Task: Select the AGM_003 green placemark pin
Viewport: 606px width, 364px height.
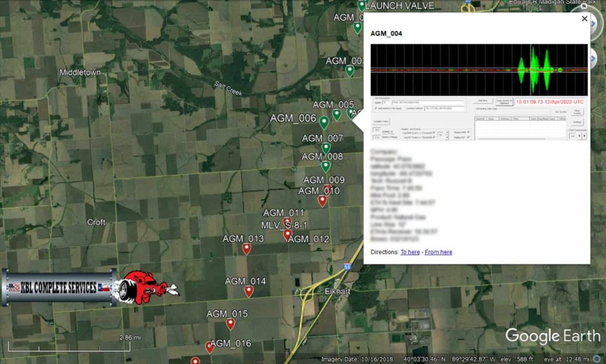Action: (350, 71)
